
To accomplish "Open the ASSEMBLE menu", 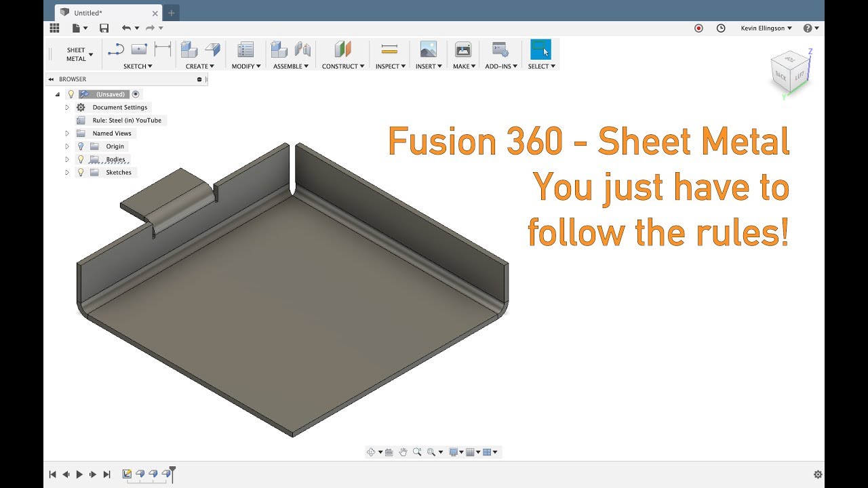I will click(x=291, y=66).
